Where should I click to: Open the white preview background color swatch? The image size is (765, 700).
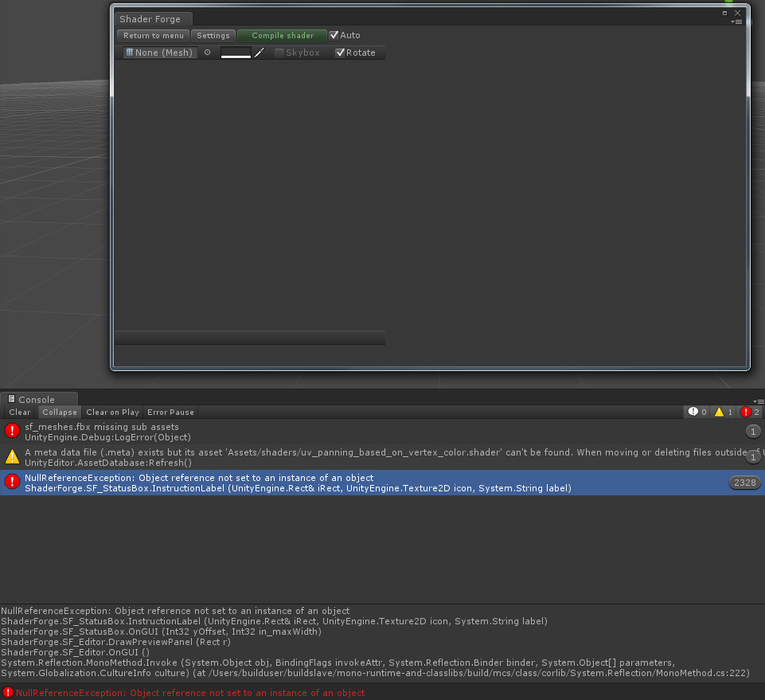tap(236, 52)
